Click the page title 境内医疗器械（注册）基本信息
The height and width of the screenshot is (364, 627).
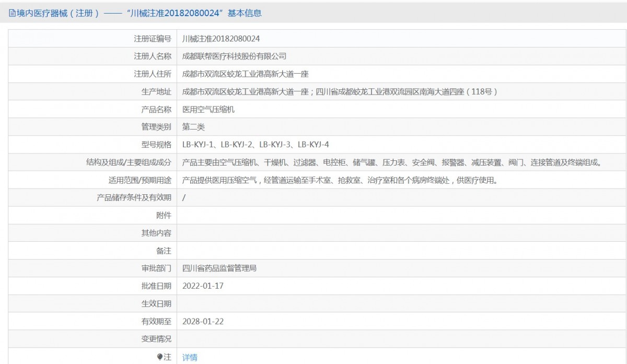coord(139,14)
